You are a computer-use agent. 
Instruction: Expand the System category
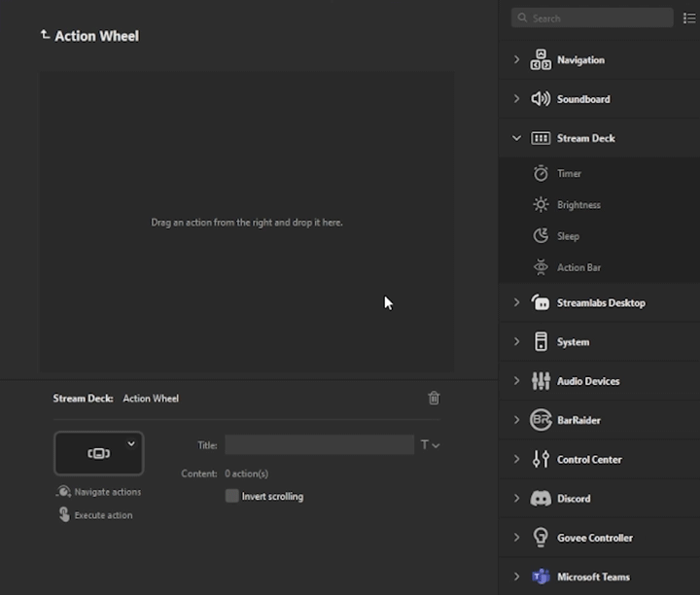point(516,341)
